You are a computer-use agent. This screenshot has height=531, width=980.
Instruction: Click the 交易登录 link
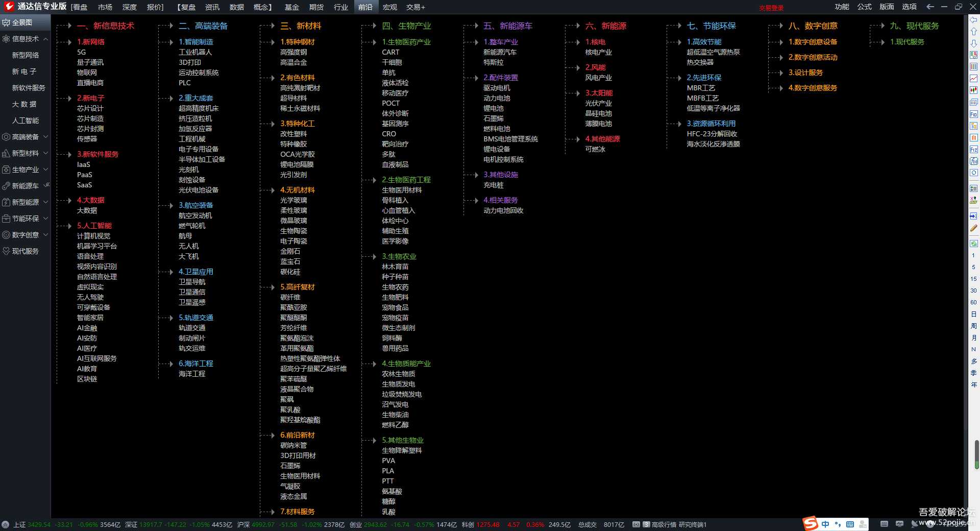pos(771,8)
